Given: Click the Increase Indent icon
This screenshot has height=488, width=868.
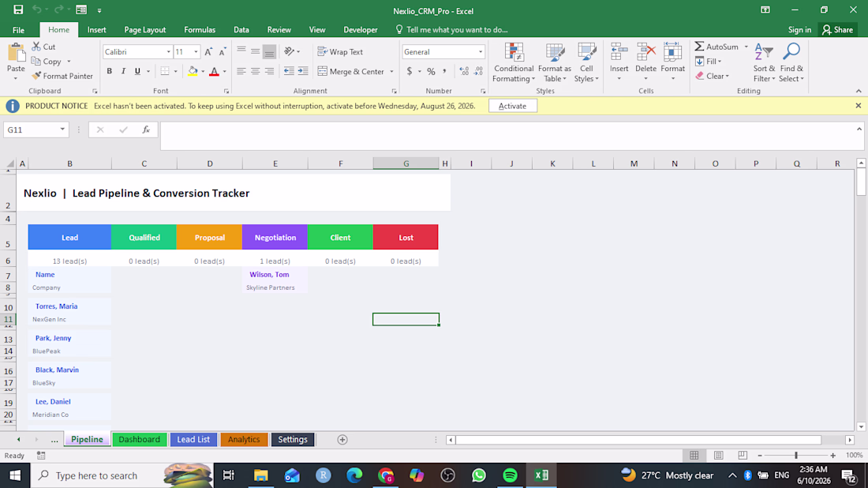Looking at the screenshot, I should (x=303, y=71).
